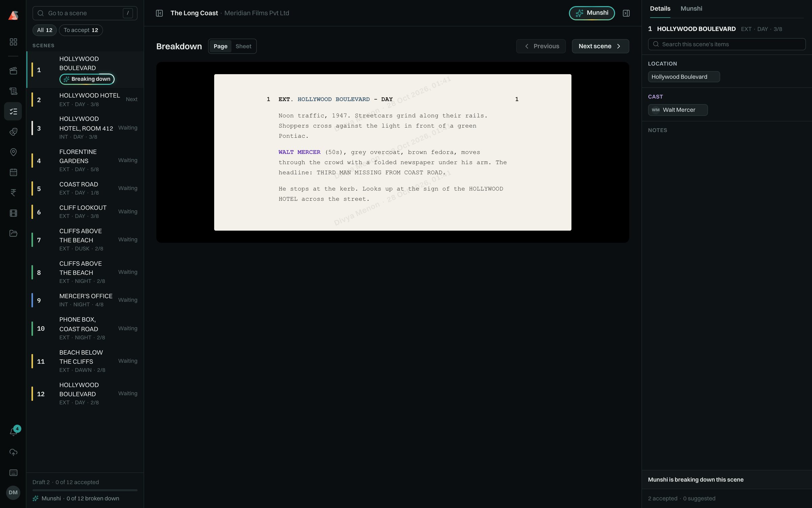
Task: Click the Munshi button in header
Action: point(592,13)
